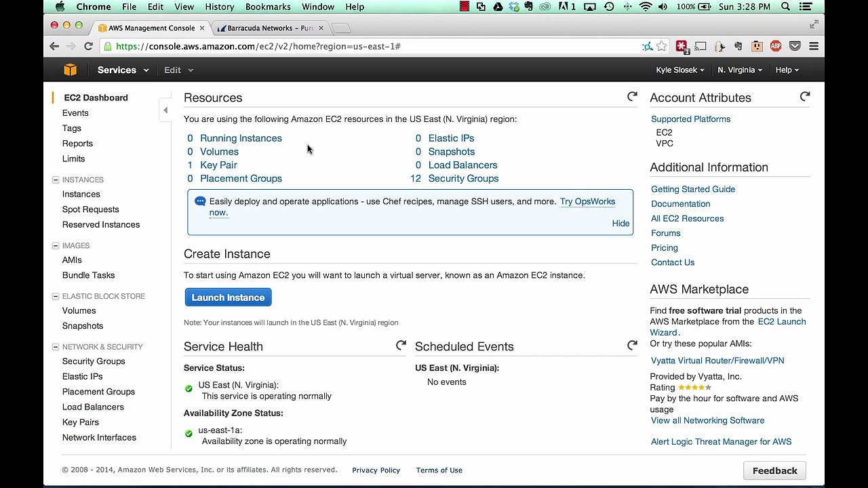Click the AWS orange cube logo
The height and width of the screenshot is (488, 868).
coord(70,70)
